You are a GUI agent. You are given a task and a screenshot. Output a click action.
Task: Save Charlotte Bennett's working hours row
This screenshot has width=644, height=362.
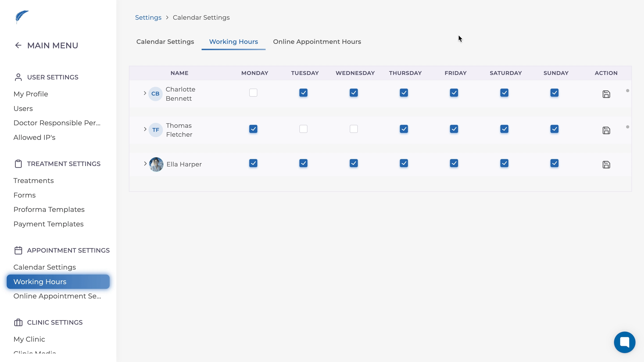(606, 94)
